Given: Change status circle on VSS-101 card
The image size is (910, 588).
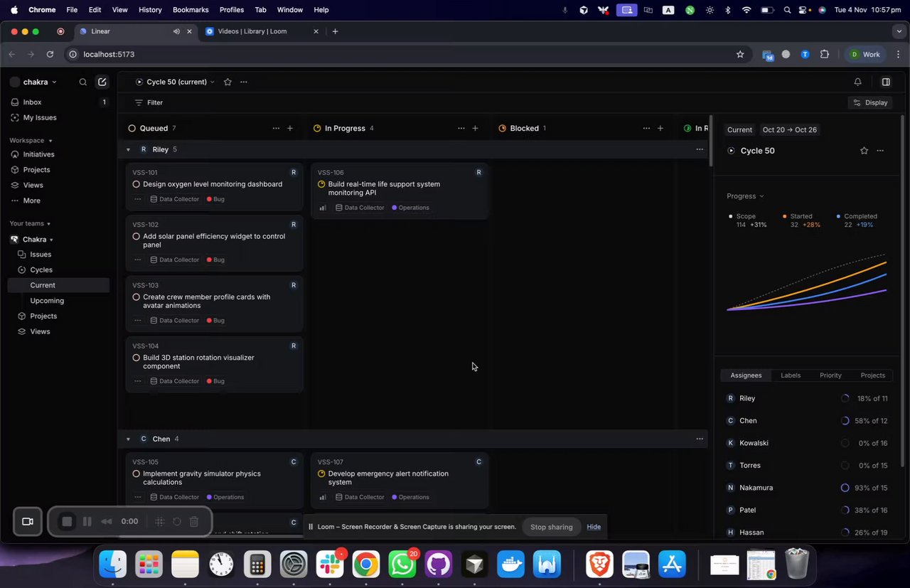Looking at the screenshot, I should pos(136,184).
